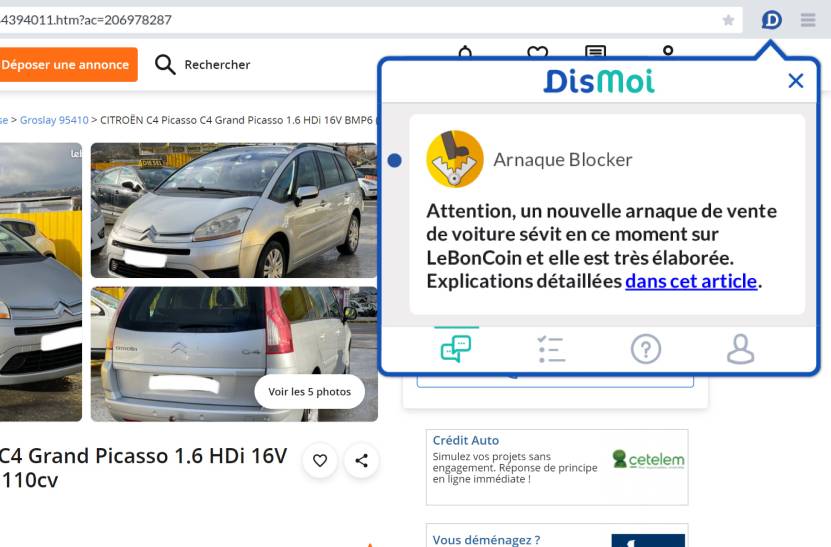Open the Crédit Auto ad link
831x547 pixels.
pyautogui.click(x=465, y=440)
